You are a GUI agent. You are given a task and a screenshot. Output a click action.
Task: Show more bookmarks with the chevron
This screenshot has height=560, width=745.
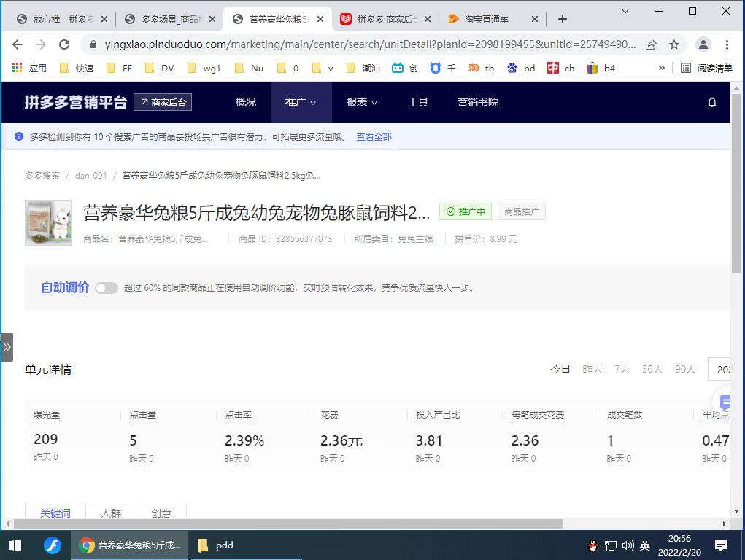click(661, 69)
